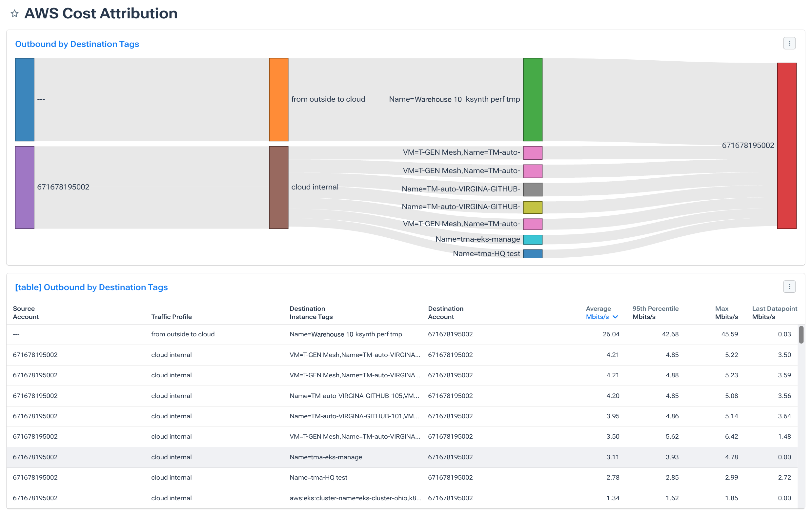Open the [table] Outbound by Destination Tags panel
This screenshot has height=516, width=812.
[91, 287]
